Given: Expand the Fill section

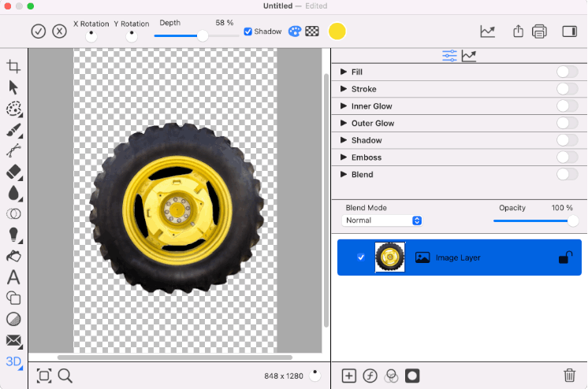Looking at the screenshot, I should pyautogui.click(x=343, y=72).
